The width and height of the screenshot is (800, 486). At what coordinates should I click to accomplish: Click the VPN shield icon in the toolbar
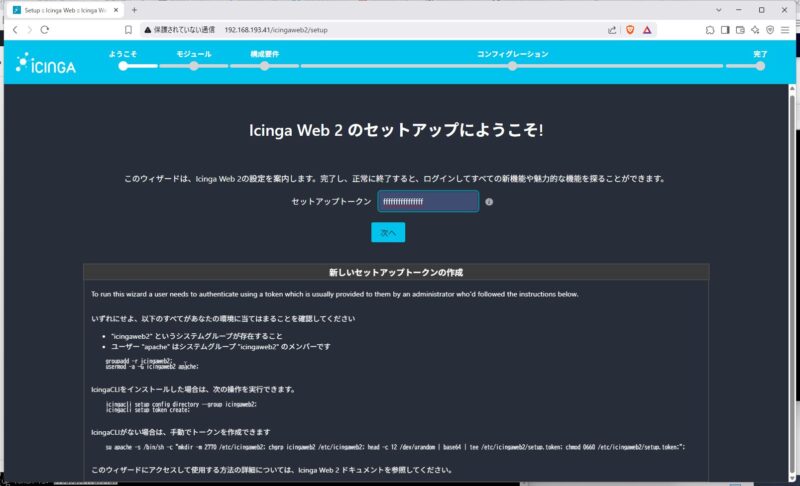770,30
